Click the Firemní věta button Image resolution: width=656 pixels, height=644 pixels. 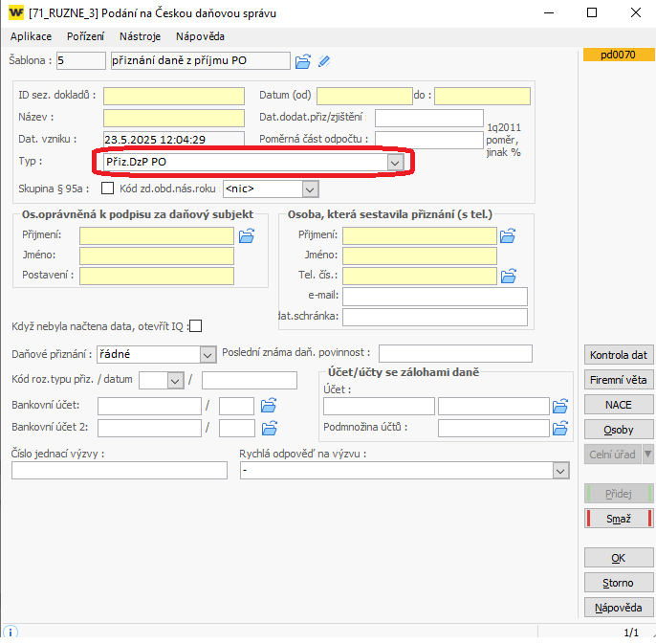coord(619,380)
